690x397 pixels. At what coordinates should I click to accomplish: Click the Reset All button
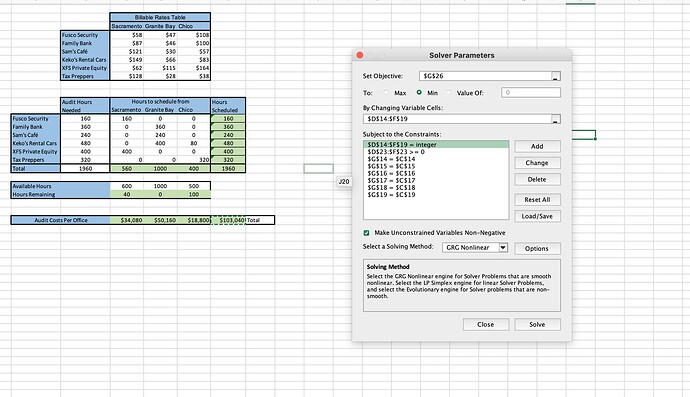click(x=537, y=199)
